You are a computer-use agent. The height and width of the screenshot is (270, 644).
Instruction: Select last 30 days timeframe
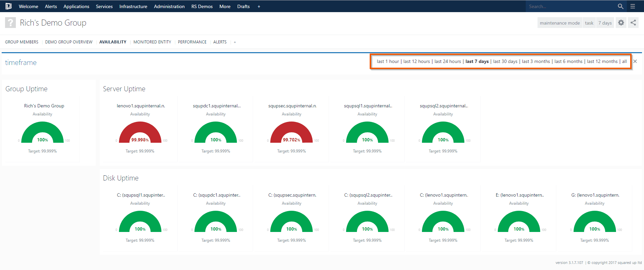coord(505,61)
